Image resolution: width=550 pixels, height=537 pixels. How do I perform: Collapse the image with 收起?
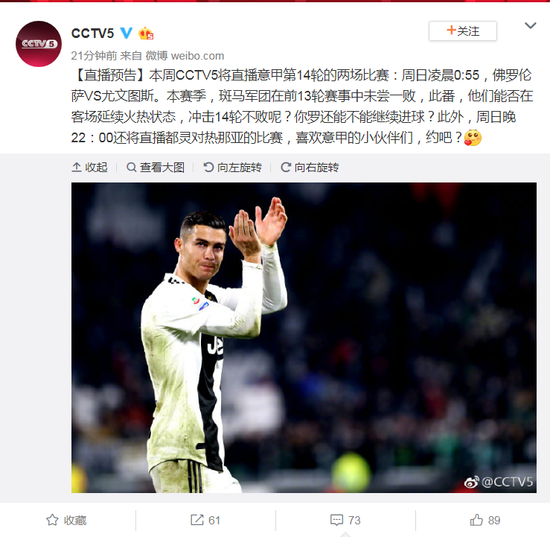click(x=89, y=167)
